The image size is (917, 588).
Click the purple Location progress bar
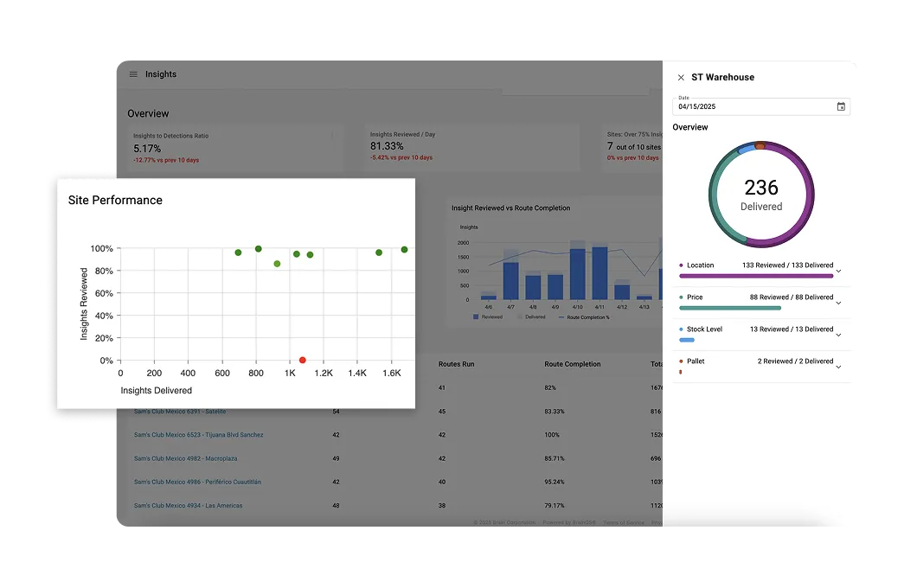click(x=756, y=276)
